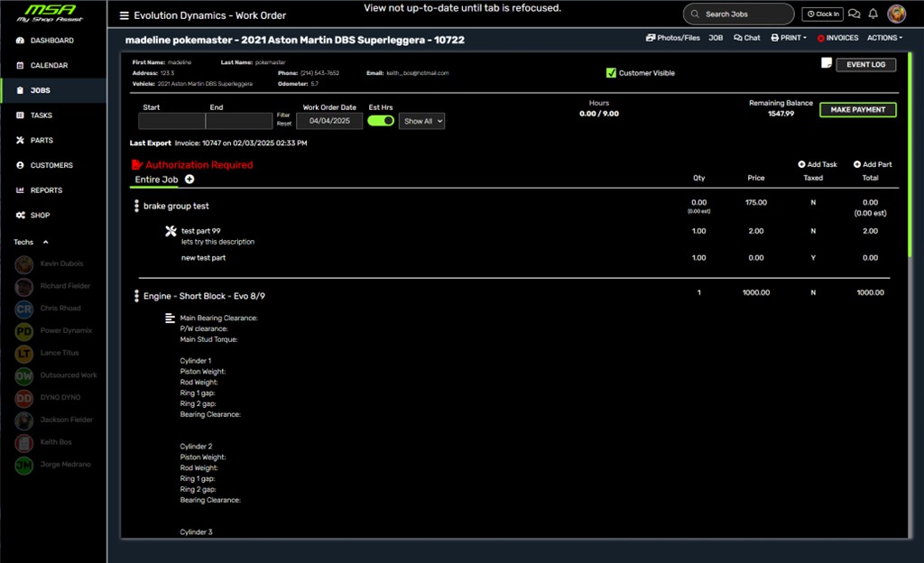Click the Shop gears icon
Screen dimensions: 924x563
(x=20, y=216)
